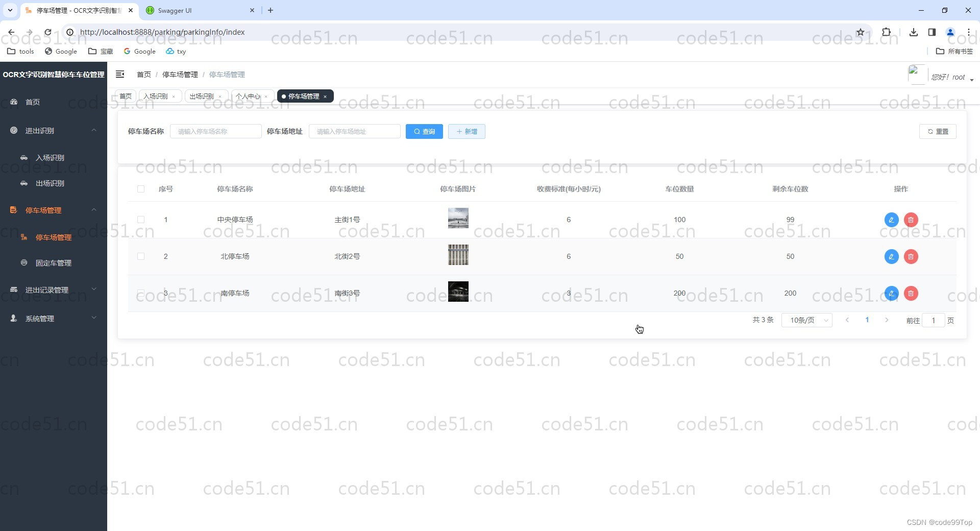980x531 pixels.
Task: Open 入场识别 in the sidebar
Action: 54,158
